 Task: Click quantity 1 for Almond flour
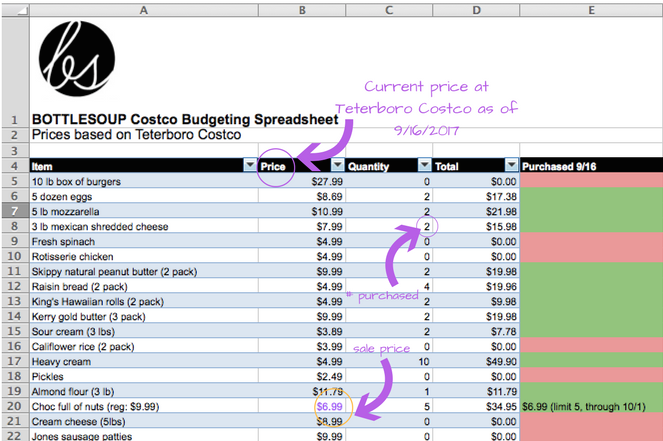click(389, 392)
